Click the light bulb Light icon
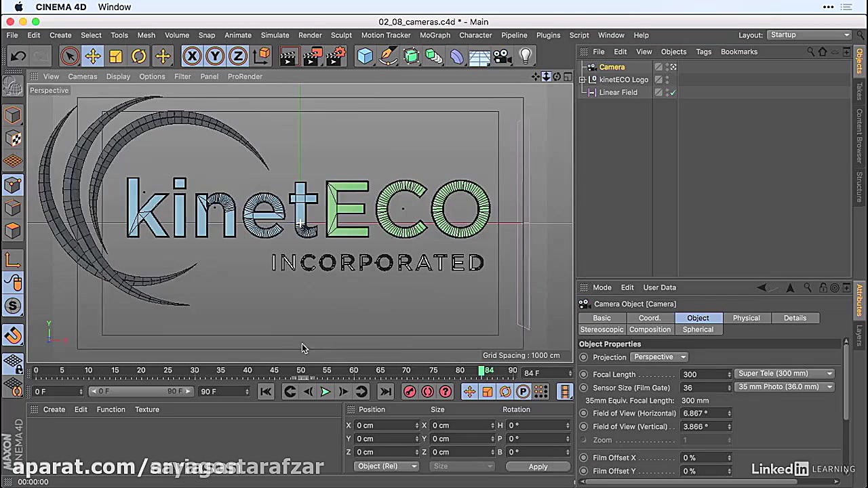This screenshot has width=868, height=488. tap(526, 56)
